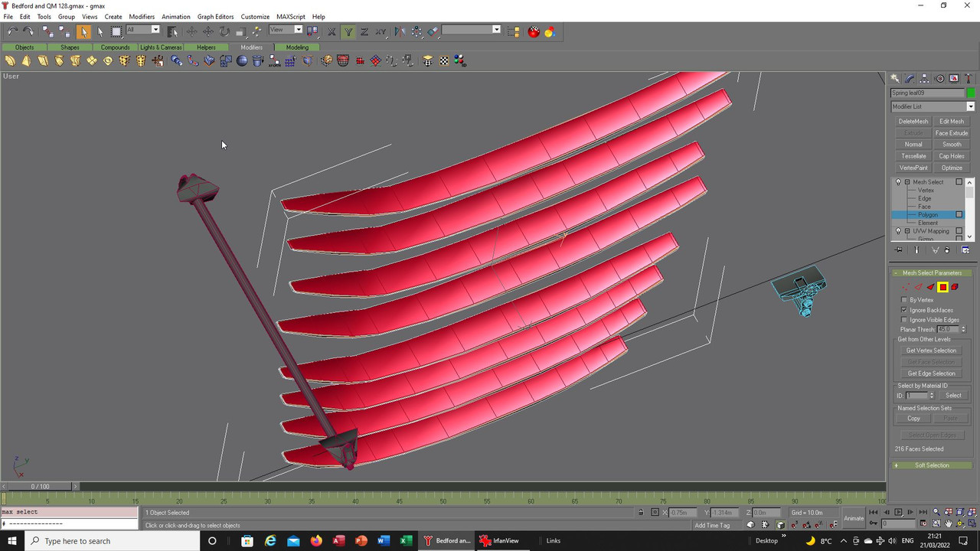The width and height of the screenshot is (980, 551).
Task: Click Configure Modifier Sets icon
Action: [x=965, y=250]
